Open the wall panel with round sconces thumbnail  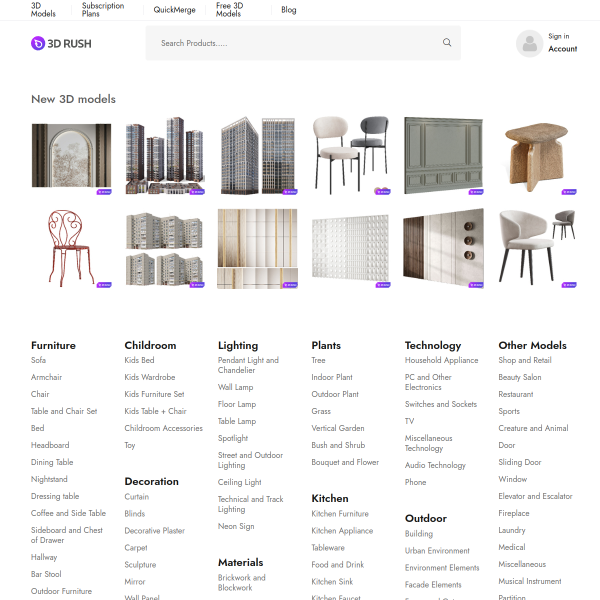pos(444,249)
